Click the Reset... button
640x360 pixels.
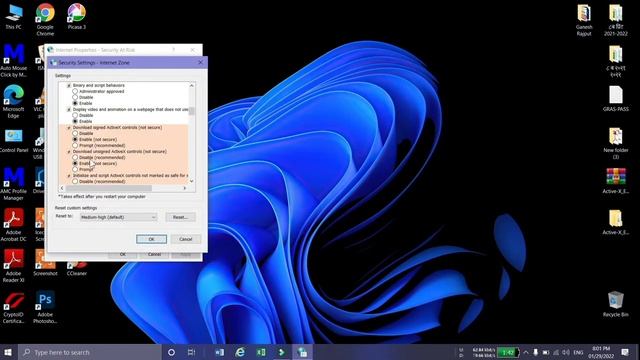(180, 217)
